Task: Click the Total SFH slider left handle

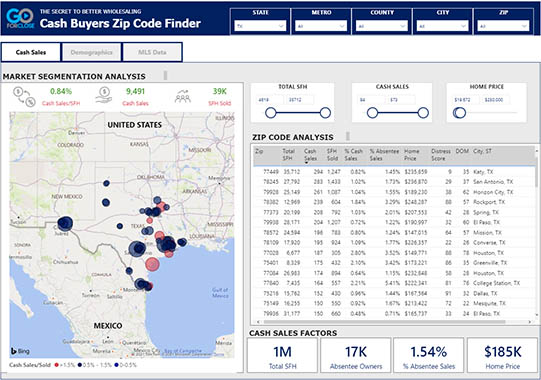Action: 271,113
